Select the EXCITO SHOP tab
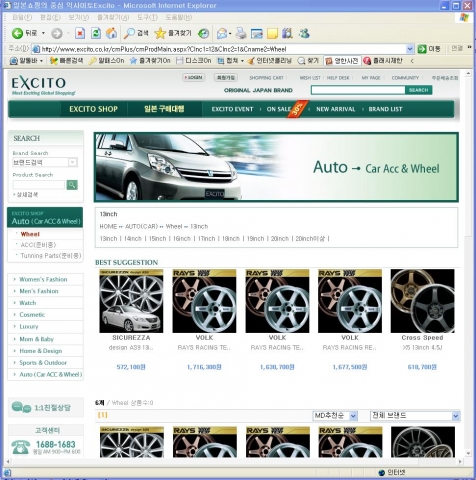The height and width of the screenshot is (480, 476). pos(93,109)
